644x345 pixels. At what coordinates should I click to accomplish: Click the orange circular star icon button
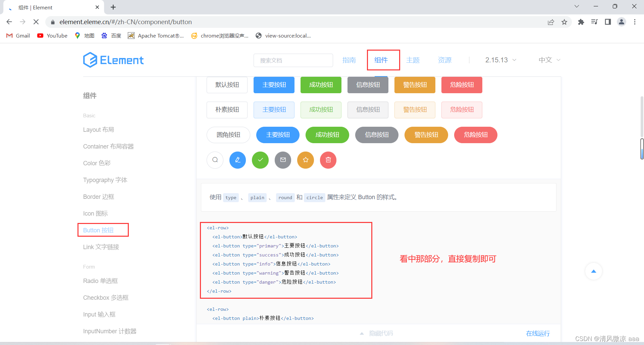click(x=306, y=160)
